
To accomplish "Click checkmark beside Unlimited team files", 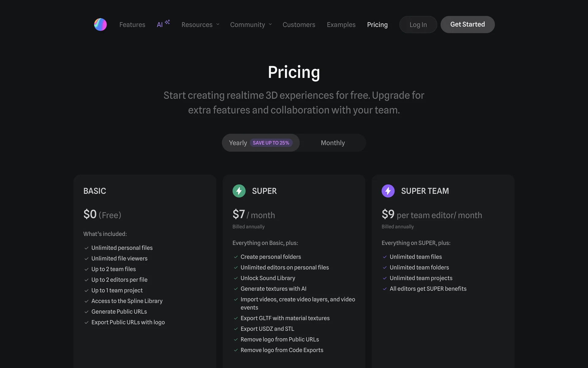I will pos(385,257).
